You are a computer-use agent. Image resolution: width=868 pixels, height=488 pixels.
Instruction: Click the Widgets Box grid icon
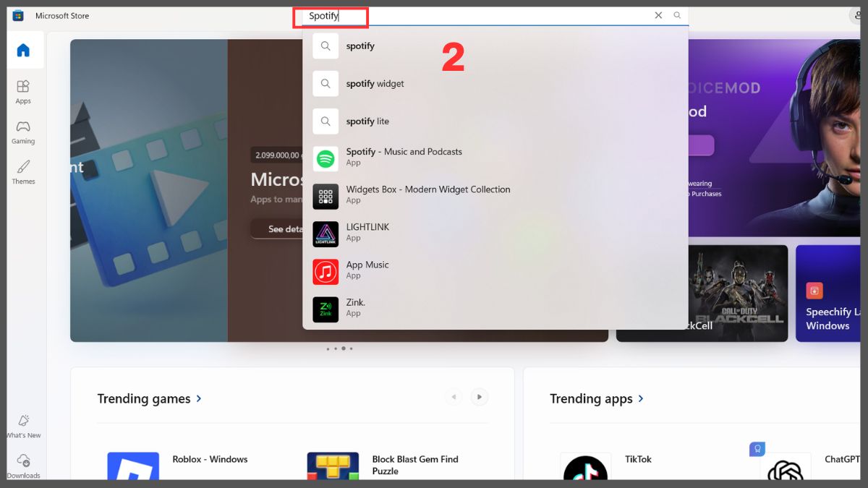[x=325, y=197]
